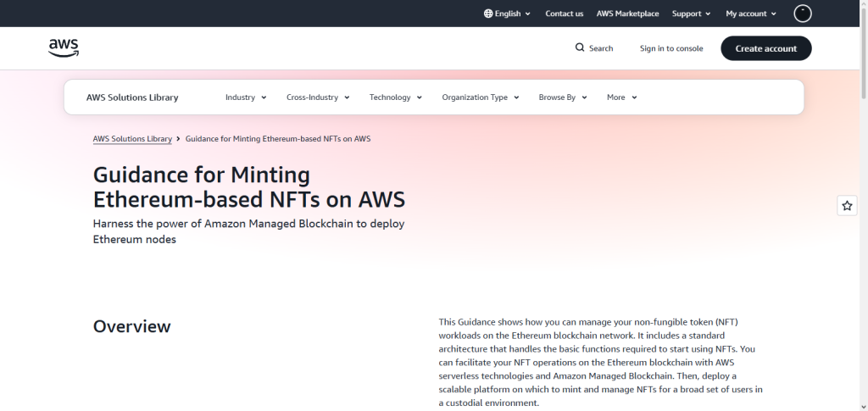Click paragraph starting 'This Guidance shows how'
The height and width of the screenshot is (411, 868).
click(601, 363)
